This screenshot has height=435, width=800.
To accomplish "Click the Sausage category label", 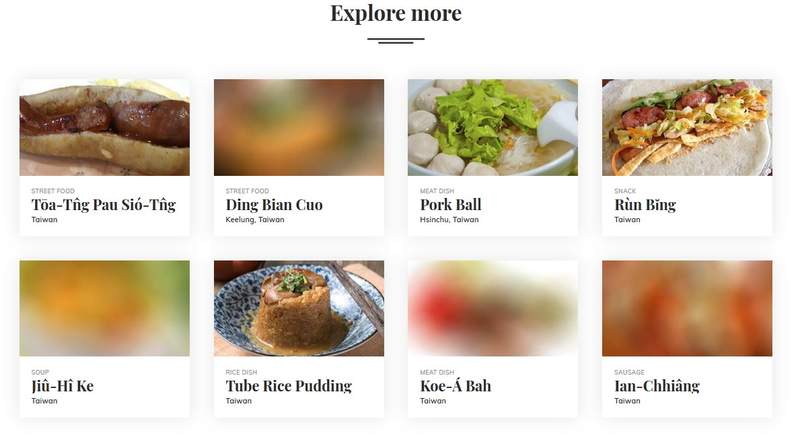I will click(x=629, y=372).
